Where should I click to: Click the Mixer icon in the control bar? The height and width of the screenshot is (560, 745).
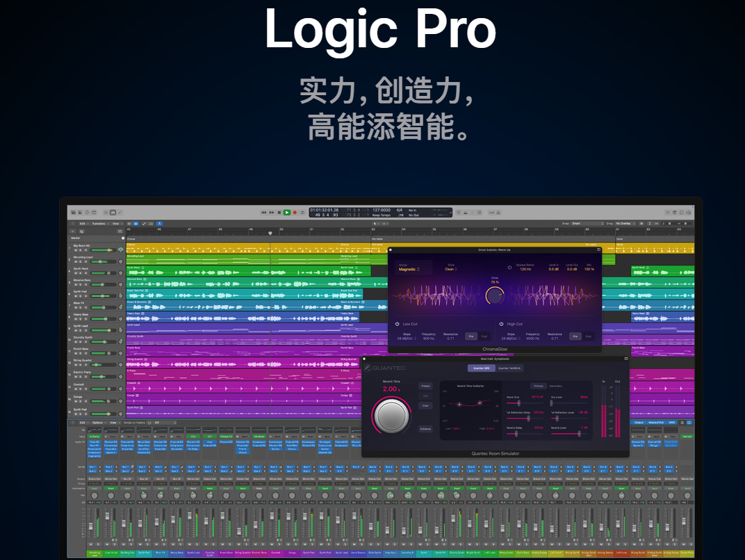113,213
